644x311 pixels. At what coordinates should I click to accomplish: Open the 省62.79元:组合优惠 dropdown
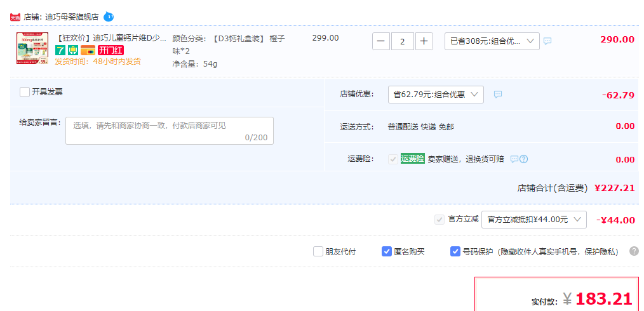436,95
